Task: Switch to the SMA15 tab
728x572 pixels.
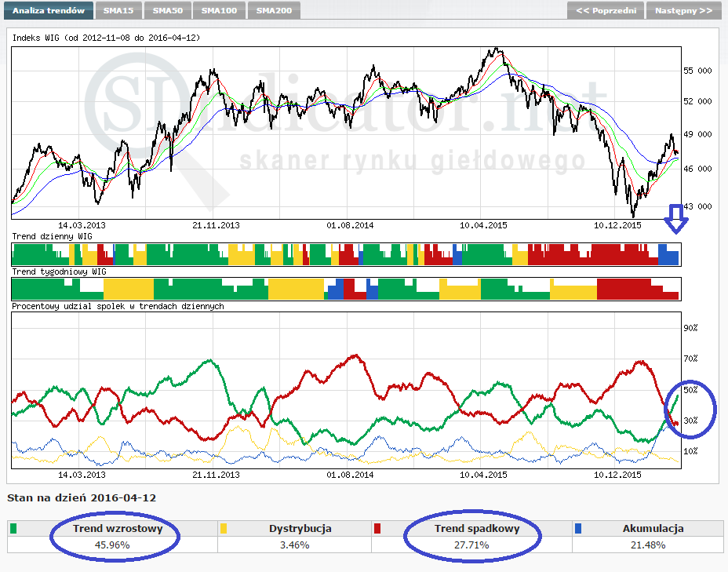Action: click(118, 10)
